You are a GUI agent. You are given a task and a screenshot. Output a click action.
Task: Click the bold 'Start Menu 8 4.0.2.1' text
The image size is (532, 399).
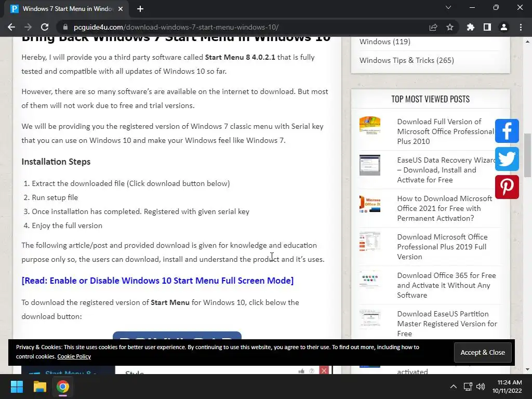click(x=240, y=57)
